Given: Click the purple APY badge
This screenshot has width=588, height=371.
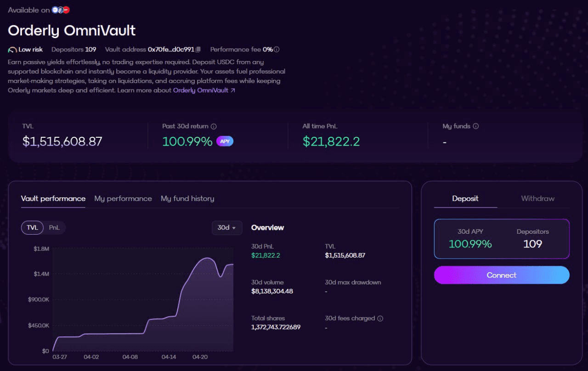Looking at the screenshot, I should 225,141.
